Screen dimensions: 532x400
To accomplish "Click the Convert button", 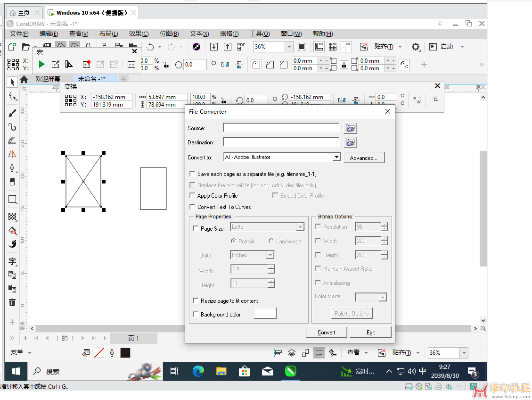I will tap(327, 333).
